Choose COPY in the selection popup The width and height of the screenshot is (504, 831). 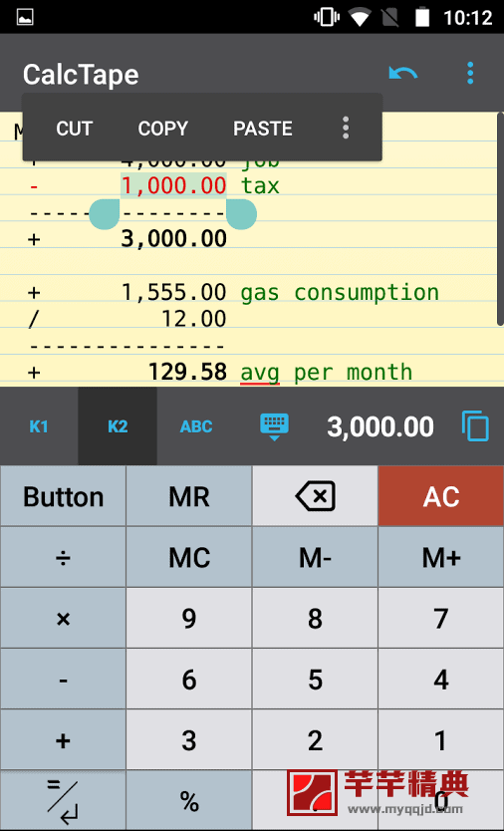162,129
